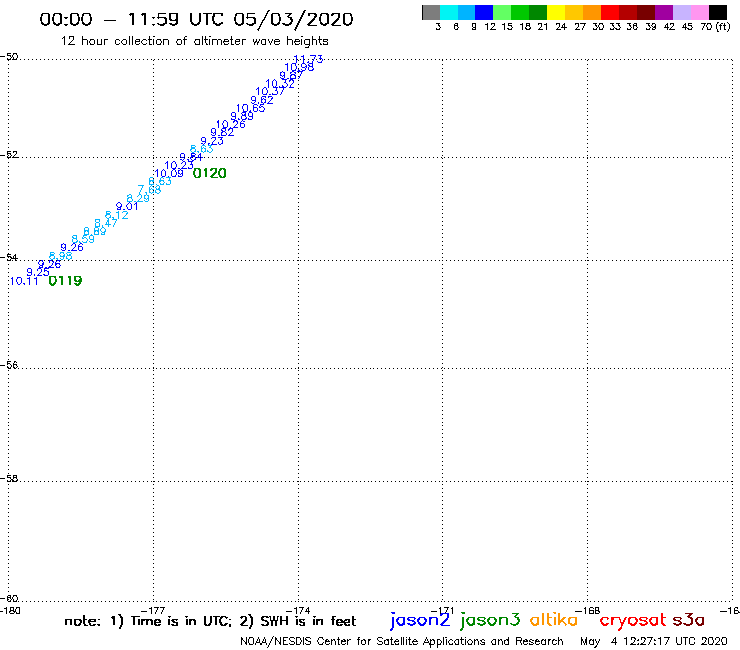This screenshot has height=650, width=740.
Task: Pick the pink swatch in the color scale
Action: (700, 13)
